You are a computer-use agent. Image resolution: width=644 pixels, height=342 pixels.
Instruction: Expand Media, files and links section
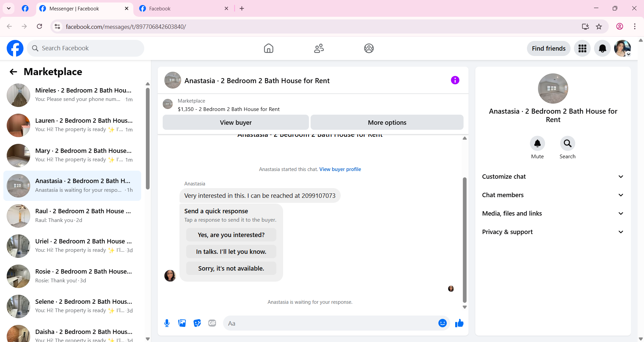click(x=553, y=214)
